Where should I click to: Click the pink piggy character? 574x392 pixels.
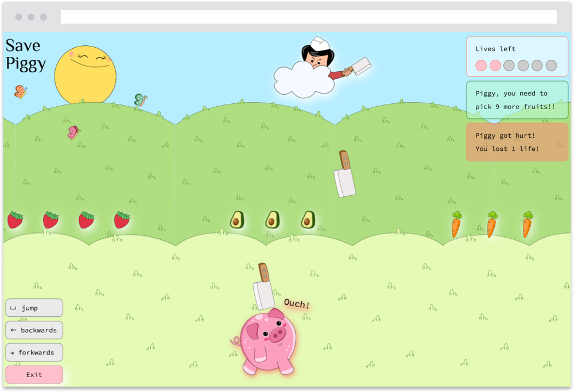pos(268,342)
